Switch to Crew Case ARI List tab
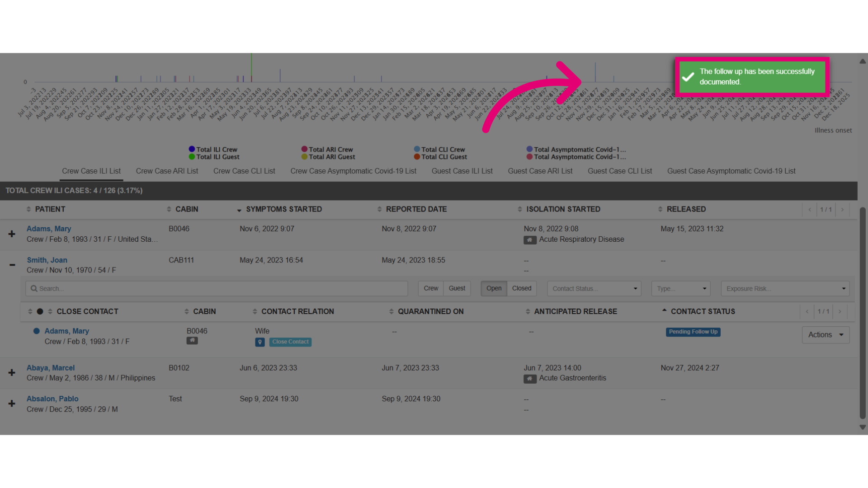868x488 pixels. tap(167, 171)
